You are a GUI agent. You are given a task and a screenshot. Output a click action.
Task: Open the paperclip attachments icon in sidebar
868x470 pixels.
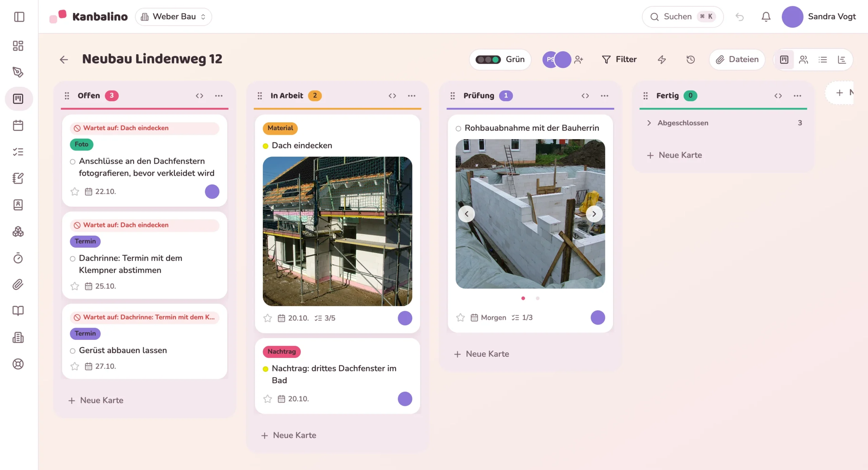[x=18, y=284]
